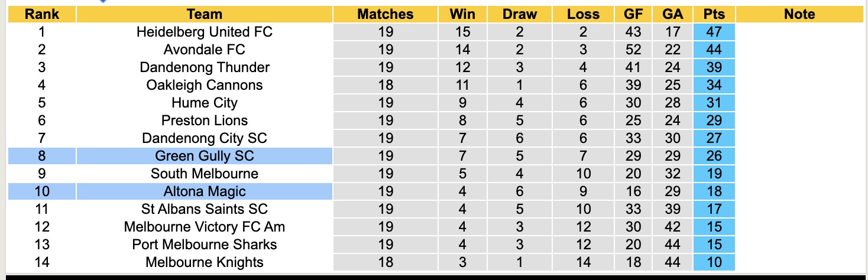Click on Oakleigh Cannons team name
The image size is (868, 280).
[204, 85]
